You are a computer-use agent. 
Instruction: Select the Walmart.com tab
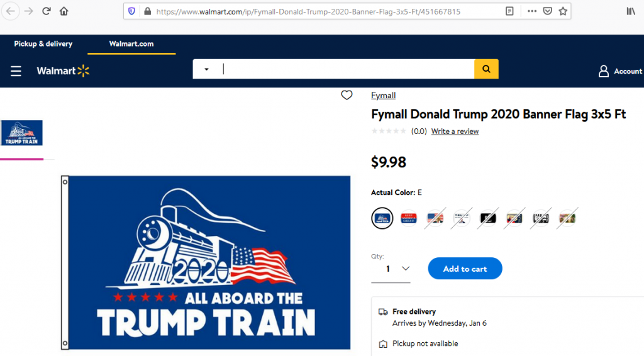click(131, 44)
